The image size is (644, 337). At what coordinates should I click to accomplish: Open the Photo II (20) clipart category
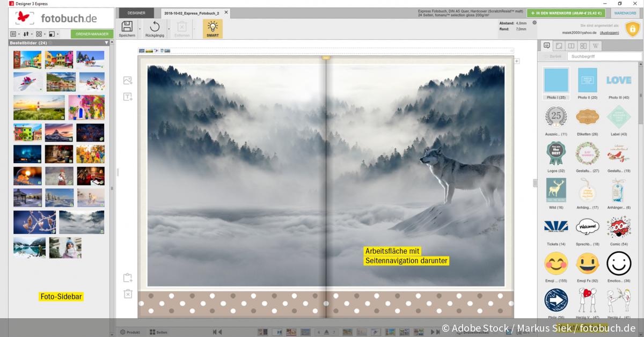587,84
